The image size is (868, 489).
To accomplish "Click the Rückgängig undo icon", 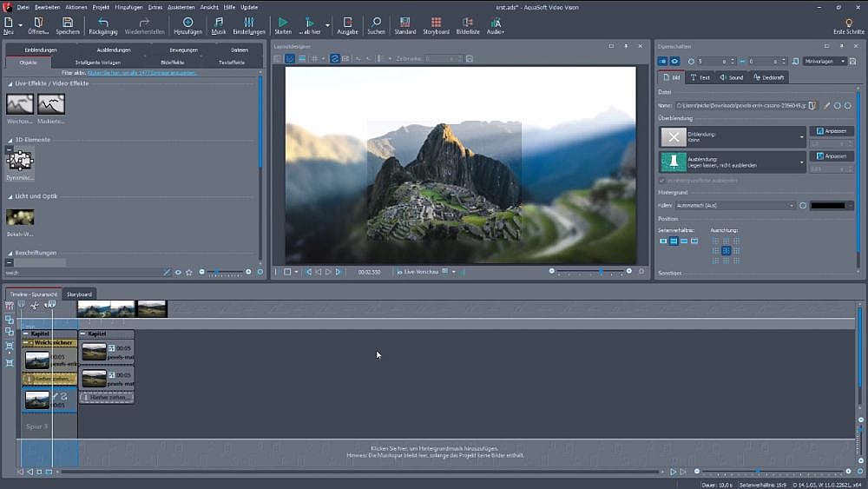I will (103, 23).
